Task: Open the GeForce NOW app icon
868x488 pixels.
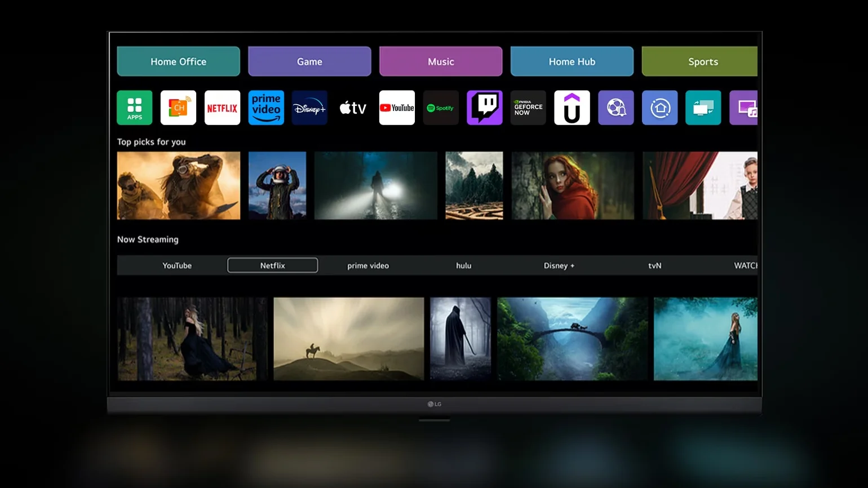Action: tap(528, 108)
